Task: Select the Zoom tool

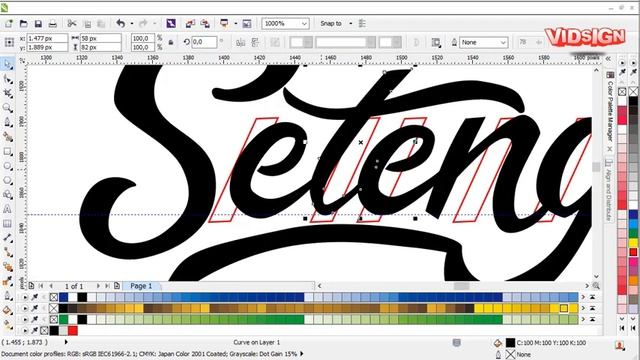Action: pyautogui.click(x=7, y=108)
